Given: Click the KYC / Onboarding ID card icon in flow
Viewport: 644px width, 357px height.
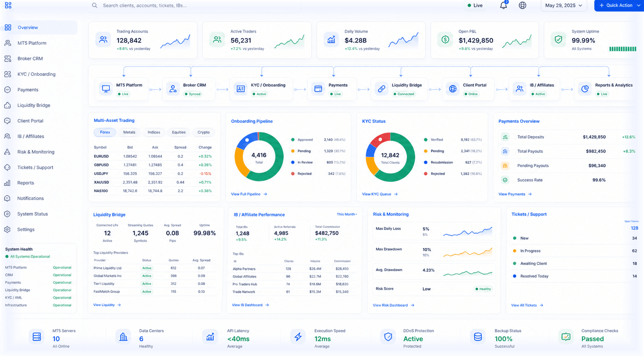Looking at the screenshot, I should pos(240,89).
